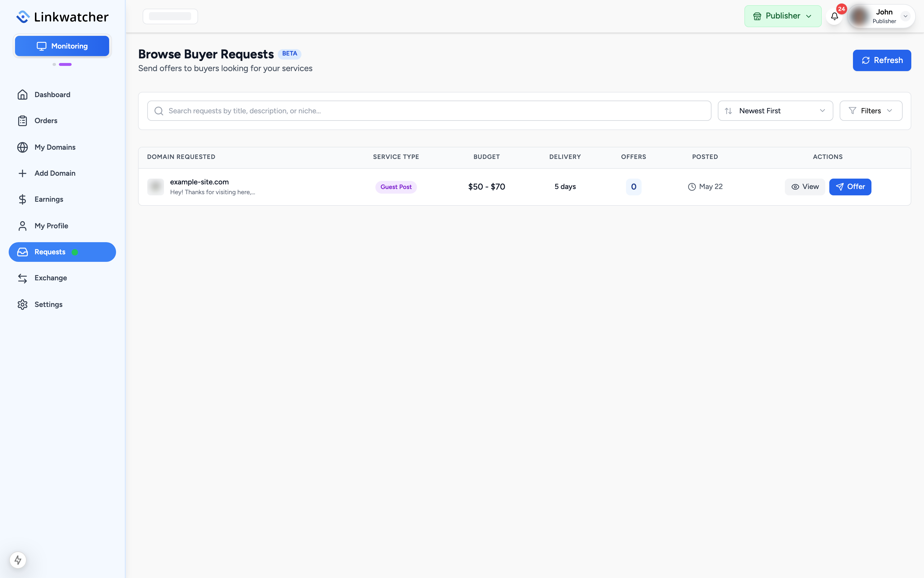The width and height of the screenshot is (924, 578).
Task: View the example-site.com request details
Action: tap(805, 187)
